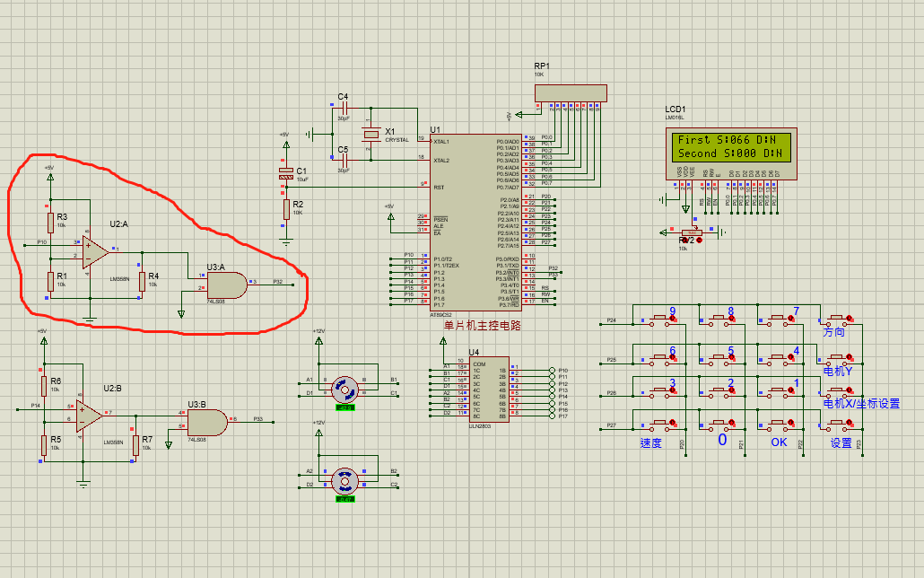Screen dimensions: 924x578
Task: Select resistor R3
Action: pyautogui.click(x=50, y=223)
